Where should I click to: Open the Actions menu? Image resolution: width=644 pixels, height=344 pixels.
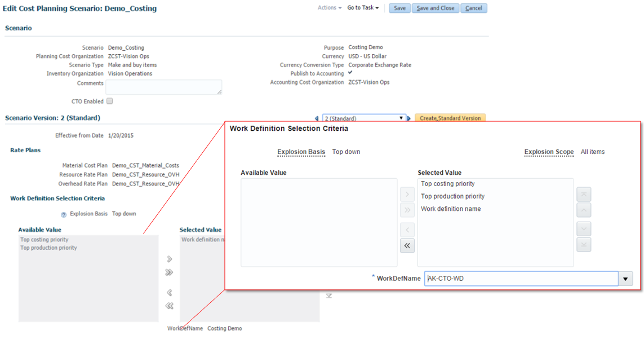[330, 8]
